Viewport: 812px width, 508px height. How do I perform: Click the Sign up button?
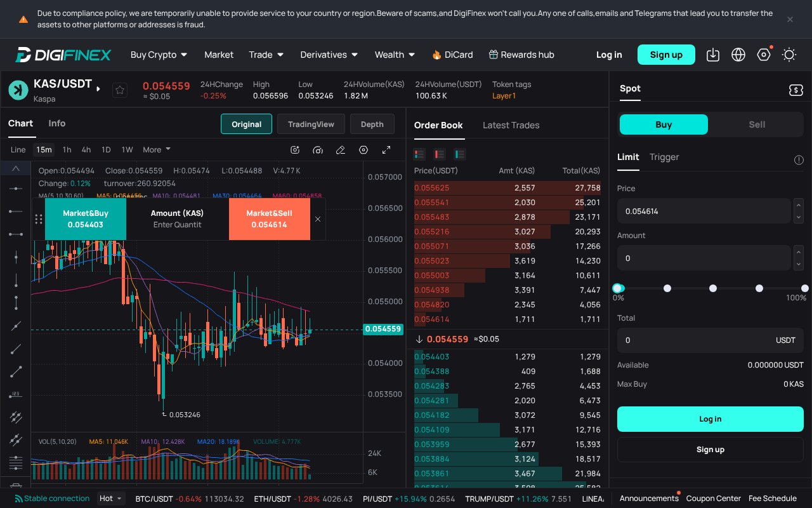point(666,55)
